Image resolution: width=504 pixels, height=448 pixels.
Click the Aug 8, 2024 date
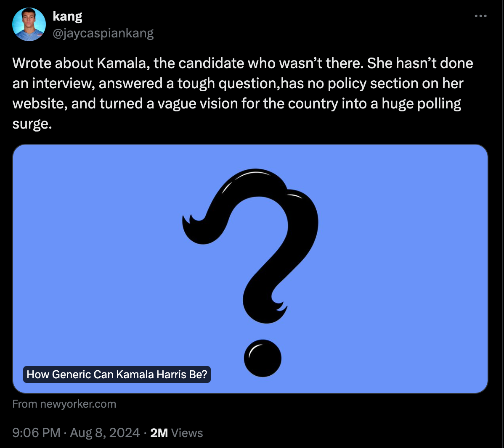pos(105,432)
